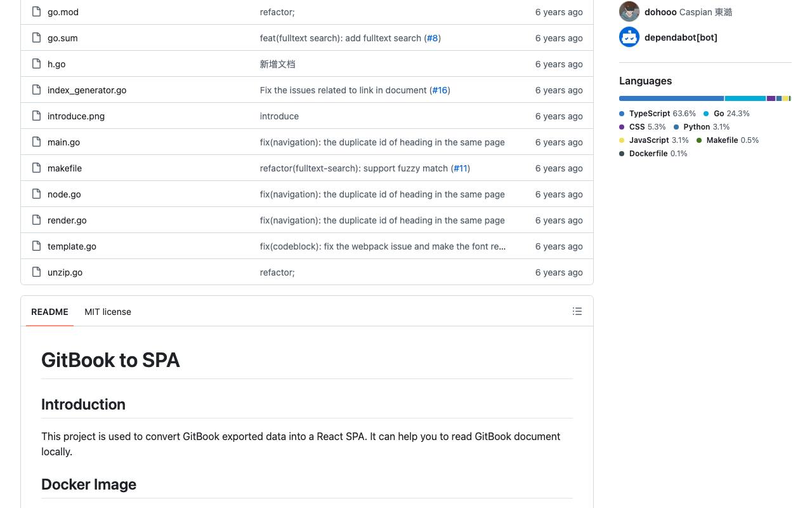Open template.go's codeblock fix commit message
Viewport: 812px width, 508px height.
pos(383,246)
